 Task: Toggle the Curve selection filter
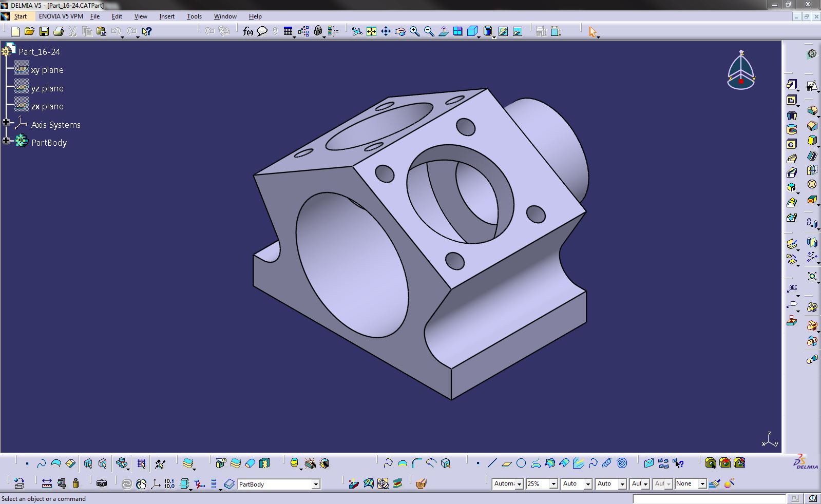click(x=42, y=463)
